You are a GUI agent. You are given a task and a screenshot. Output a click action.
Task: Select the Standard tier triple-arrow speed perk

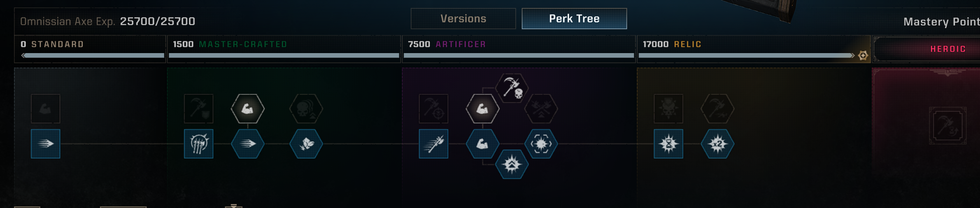pyautogui.click(x=46, y=143)
